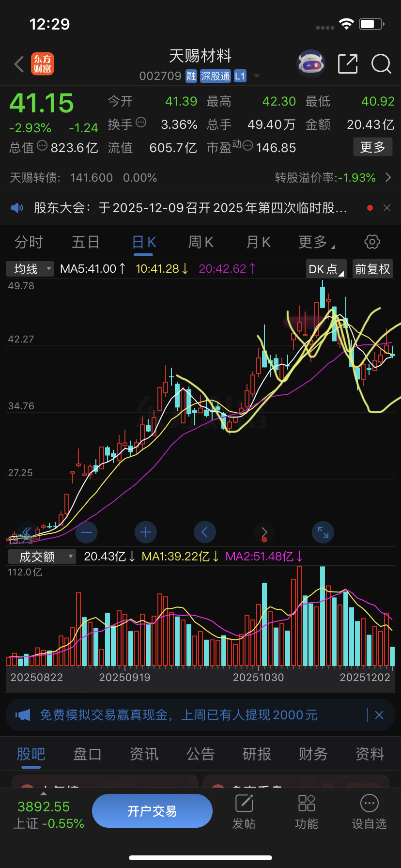Click the 更多 quote details button
The width and height of the screenshot is (401, 868).
(x=372, y=147)
